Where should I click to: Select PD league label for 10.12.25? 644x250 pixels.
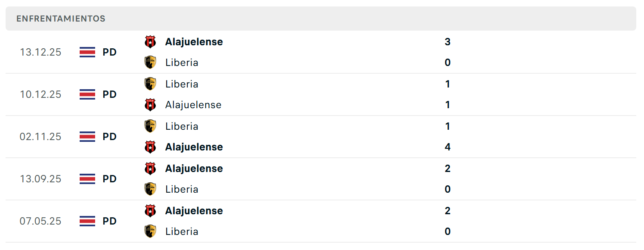[x=110, y=94]
